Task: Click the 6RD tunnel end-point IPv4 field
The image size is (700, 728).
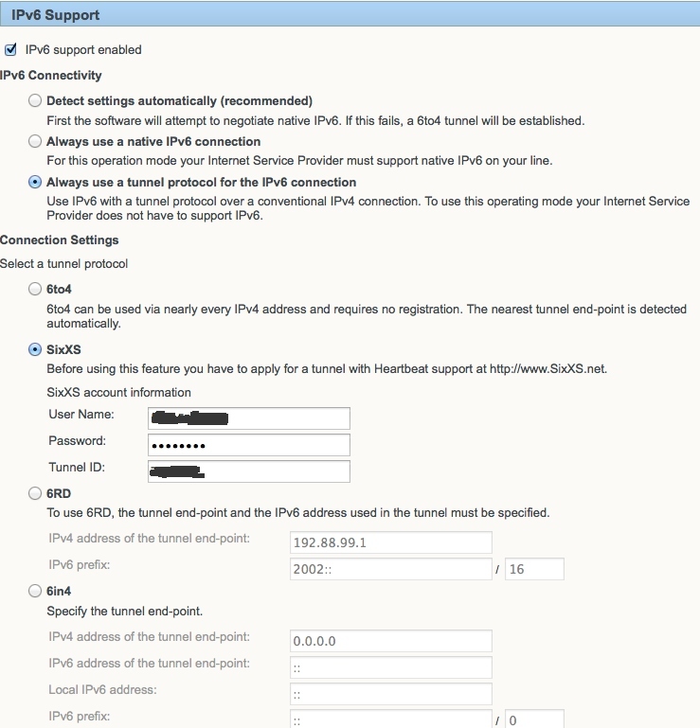Action: [x=390, y=542]
